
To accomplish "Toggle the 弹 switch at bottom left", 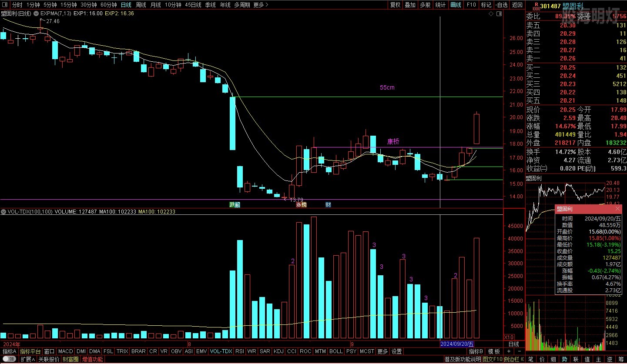I will 9,359.
